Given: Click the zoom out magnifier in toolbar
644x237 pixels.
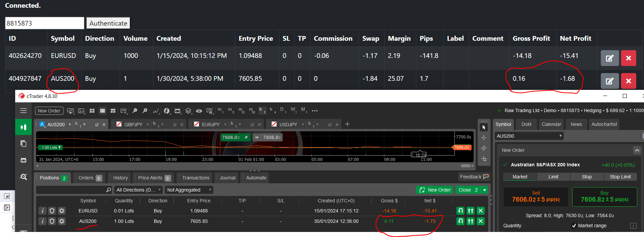Looking at the screenshot, I should click(x=135, y=110).
